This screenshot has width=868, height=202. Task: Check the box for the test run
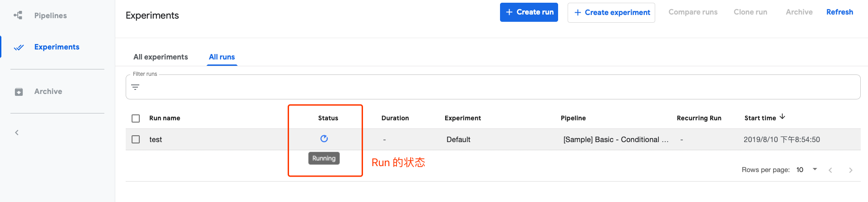click(x=136, y=139)
